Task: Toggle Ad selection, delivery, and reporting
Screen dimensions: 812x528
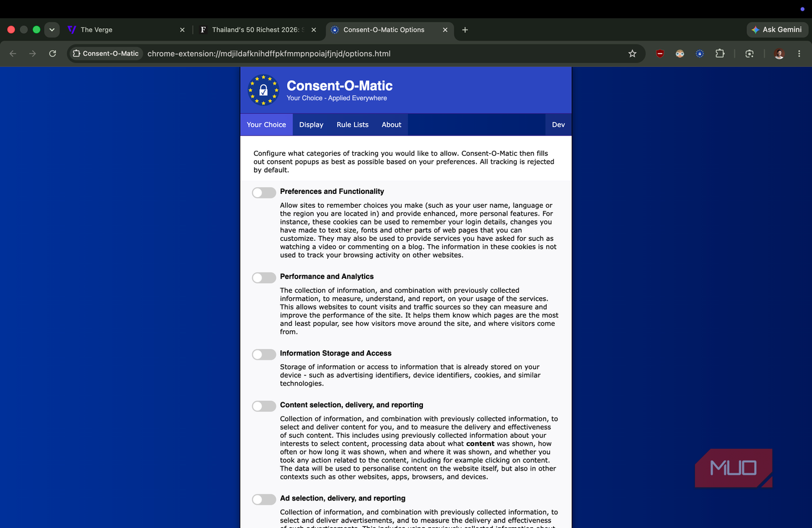Action: tap(264, 499)
